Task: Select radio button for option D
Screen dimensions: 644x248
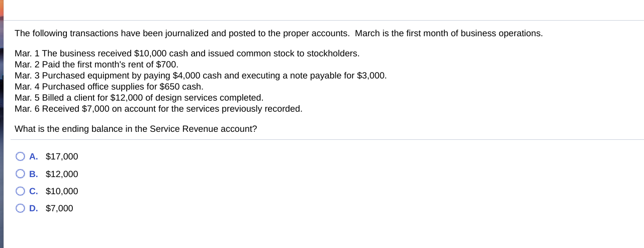Action: click(x=20, y=208)
